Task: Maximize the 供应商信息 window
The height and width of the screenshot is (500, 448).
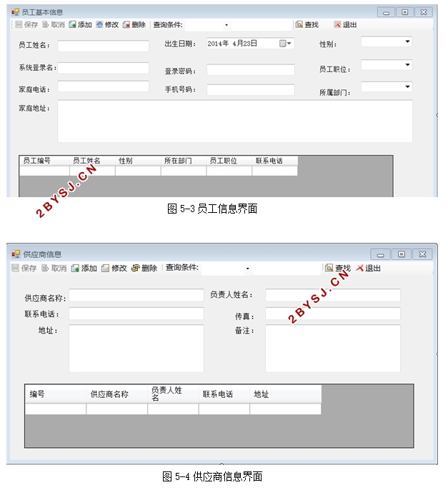Action: point(401,254)
